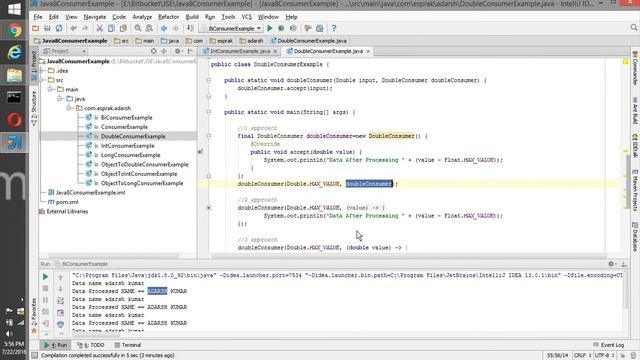Click the Make Project icon
Screen dimensions: 640x360
(x=190, y=28)
